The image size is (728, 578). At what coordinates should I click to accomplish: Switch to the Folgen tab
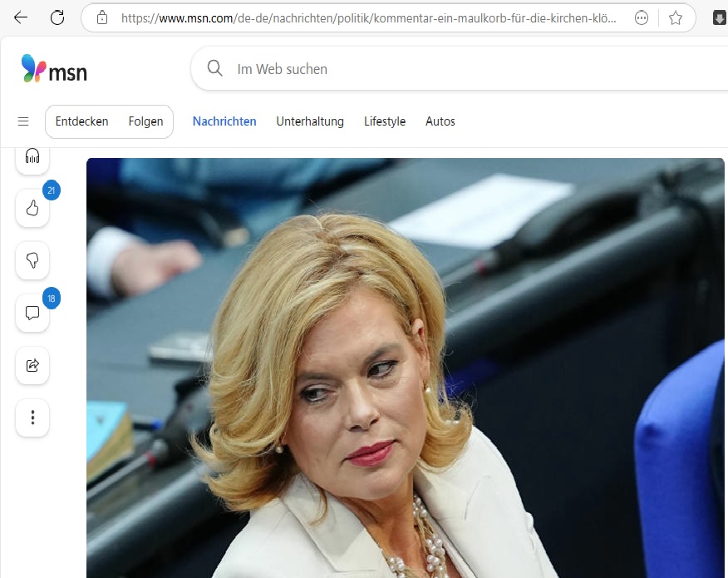click(145, 121)
